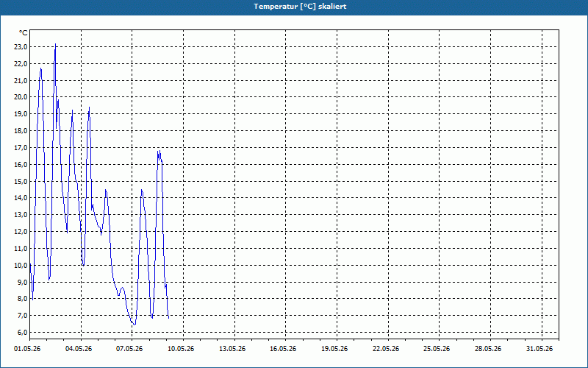Select the 22,0 y-axis label
This screenshot has height=368, width=588.
pos(21,64)
